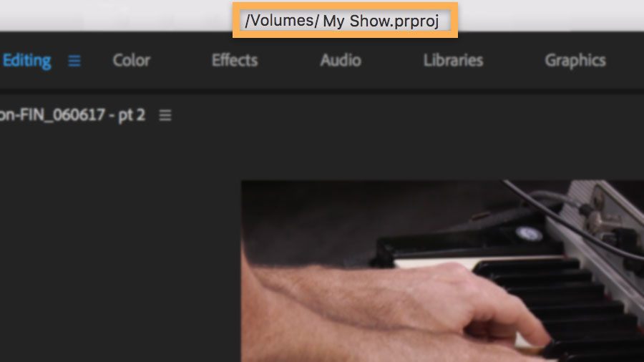Viewport: 644px width, 362px height.
Task: Click the /Volumes/ My Show.prproj title text
Action: (342, 21)
